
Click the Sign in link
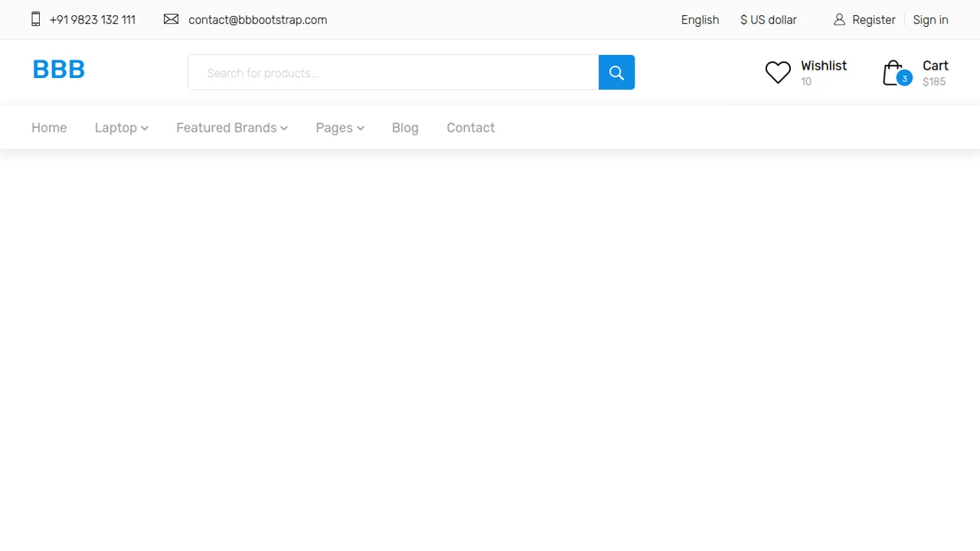(930, 19)
